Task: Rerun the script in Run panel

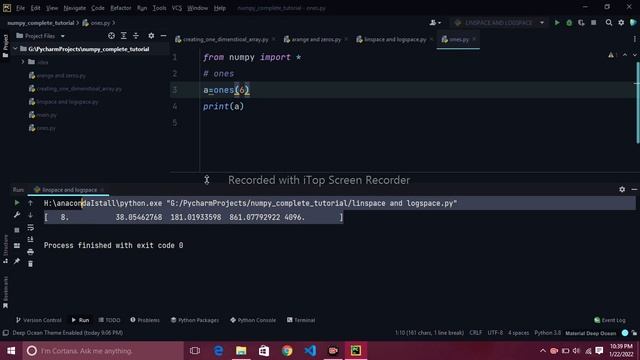Action: click(17, 202)
